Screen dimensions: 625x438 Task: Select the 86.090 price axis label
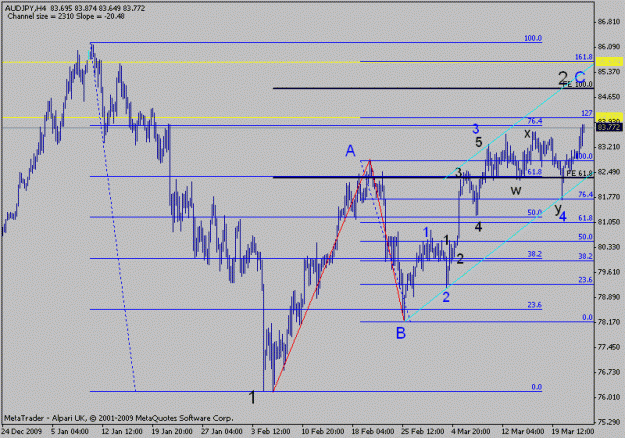(x=609, y=47)
